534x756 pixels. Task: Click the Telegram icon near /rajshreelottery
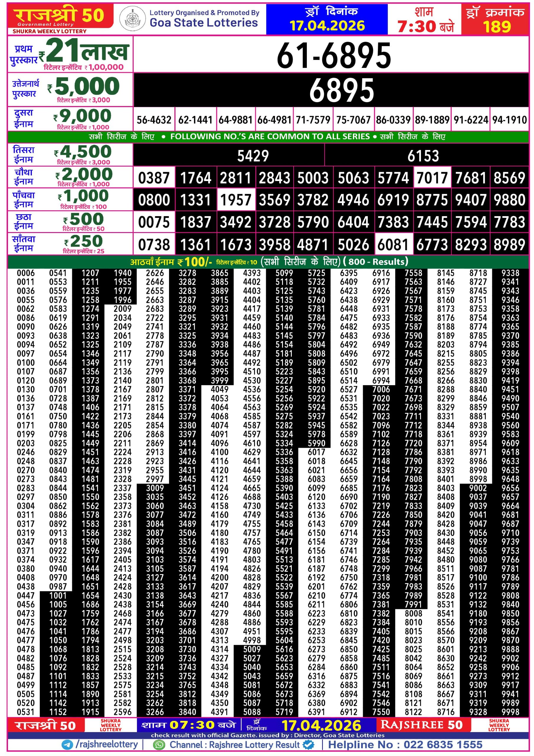[68, 744]
